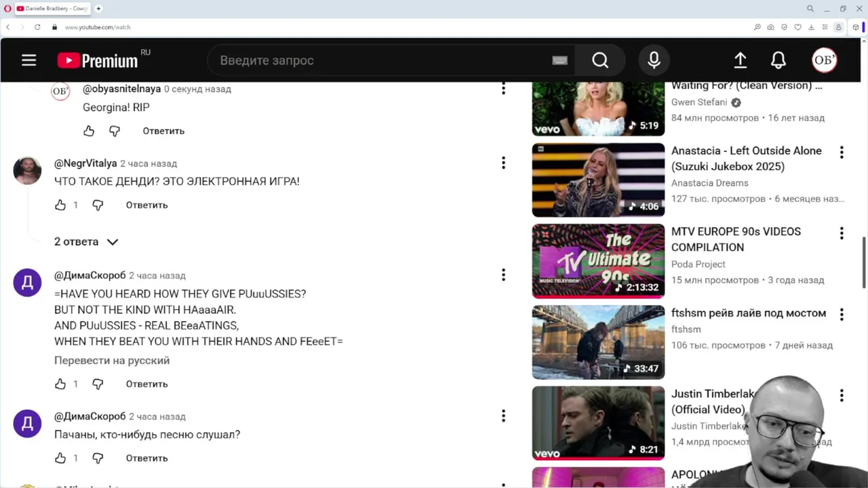Screen dimensions: 868x488
Task: Click the browser address bar URL
Action: pyautogui.click(x=98, y=27)
